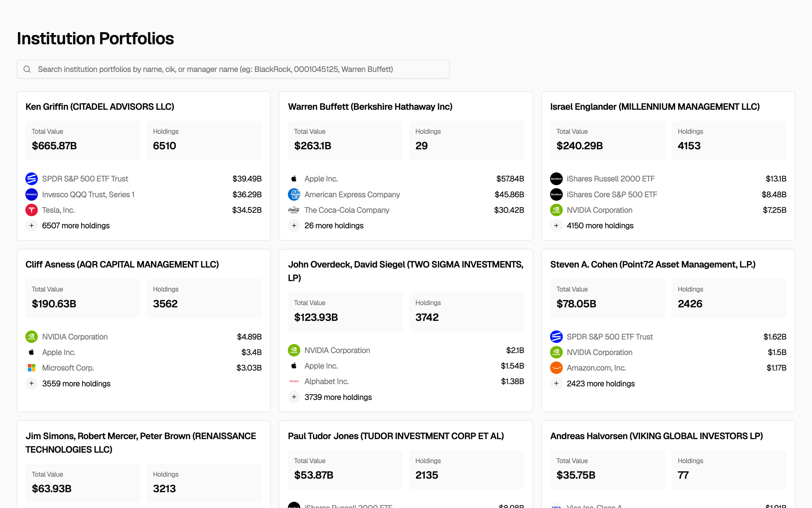Open John Overdeck, David Siegel Two Sigma portfolio

click(406, 271)
